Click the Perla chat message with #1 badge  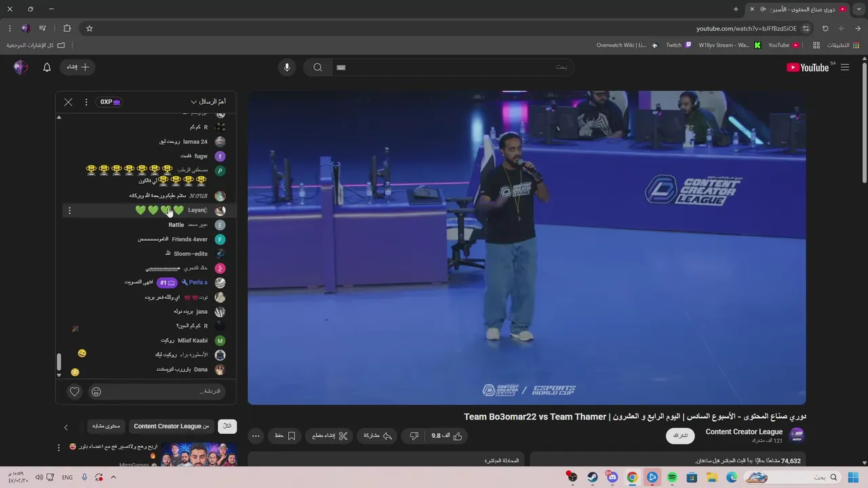(149, 283)
